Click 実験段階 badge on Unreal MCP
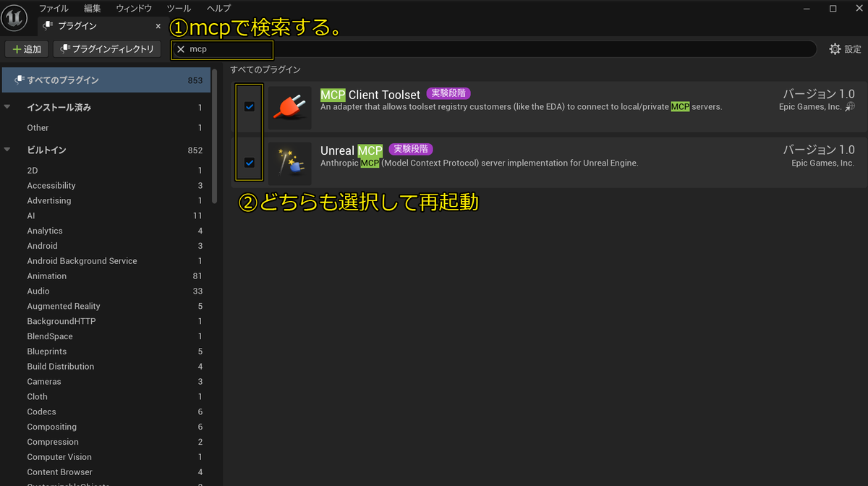868x486 pixels. (411, 149)
